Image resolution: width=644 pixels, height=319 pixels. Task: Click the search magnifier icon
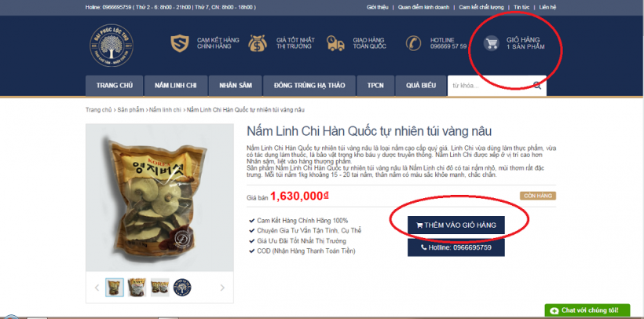537,86
